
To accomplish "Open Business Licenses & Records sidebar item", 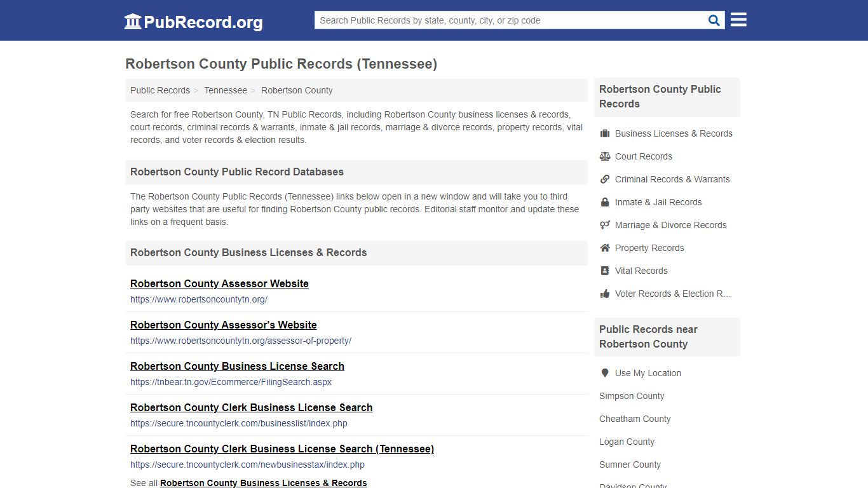I will [x=674, y=133].
